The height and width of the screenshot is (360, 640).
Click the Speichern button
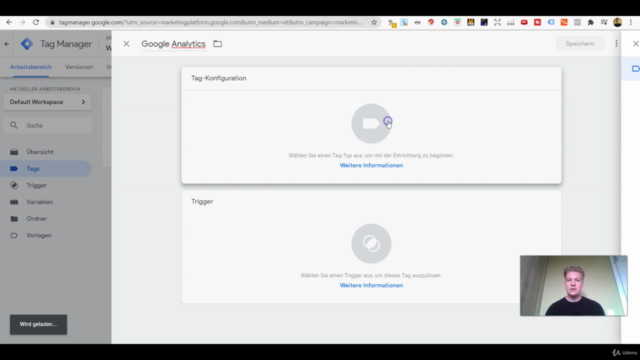(580, 44)
